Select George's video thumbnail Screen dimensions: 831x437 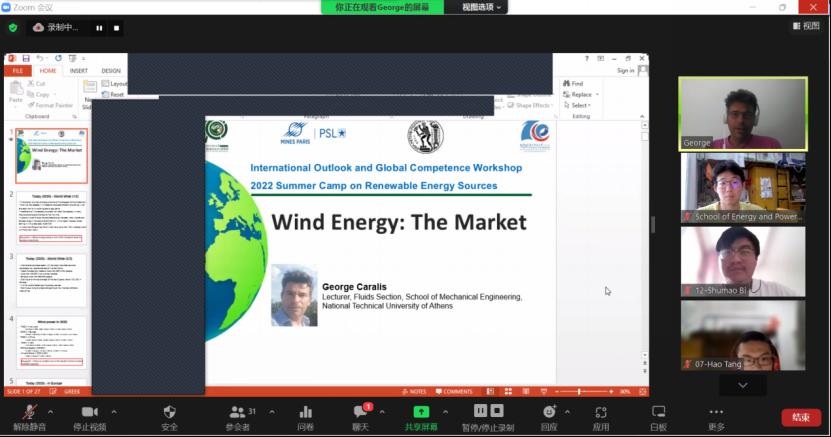pos(743,113)
